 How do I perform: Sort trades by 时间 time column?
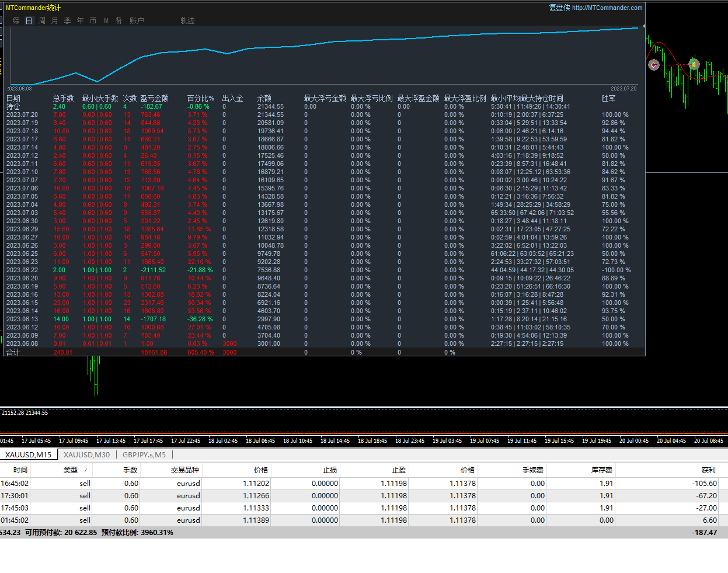20,470
